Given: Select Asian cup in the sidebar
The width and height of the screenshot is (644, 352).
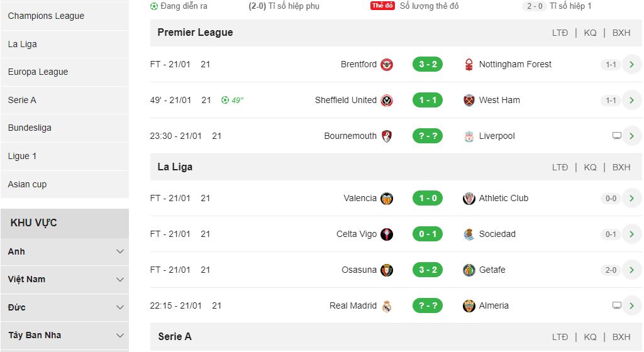Looking at the screenshot, I should tap(27, 184).
